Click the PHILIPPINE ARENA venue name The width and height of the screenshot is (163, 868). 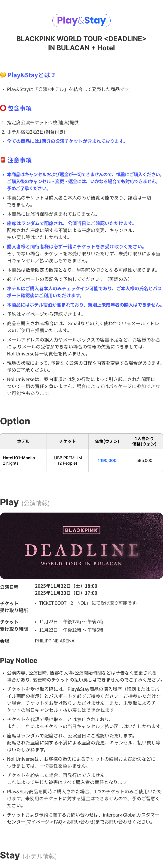click(x=54, y=641)
